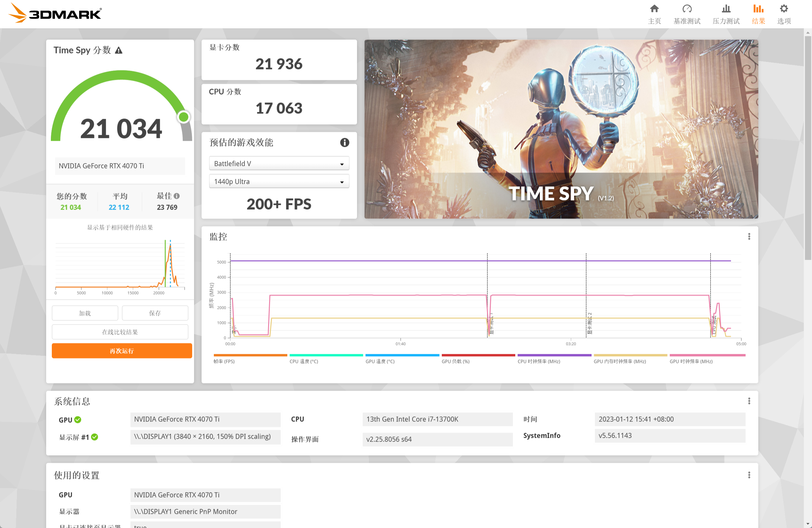Toggle the 帧率 (FPS) orange legend
This screenshot has width=812, height=528.
click(250, 359)
